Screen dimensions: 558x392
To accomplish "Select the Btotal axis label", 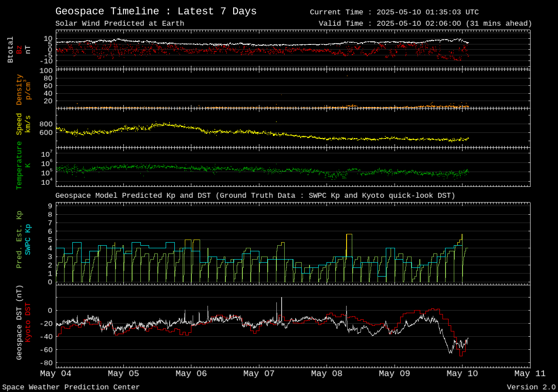I will coord(10,50).
